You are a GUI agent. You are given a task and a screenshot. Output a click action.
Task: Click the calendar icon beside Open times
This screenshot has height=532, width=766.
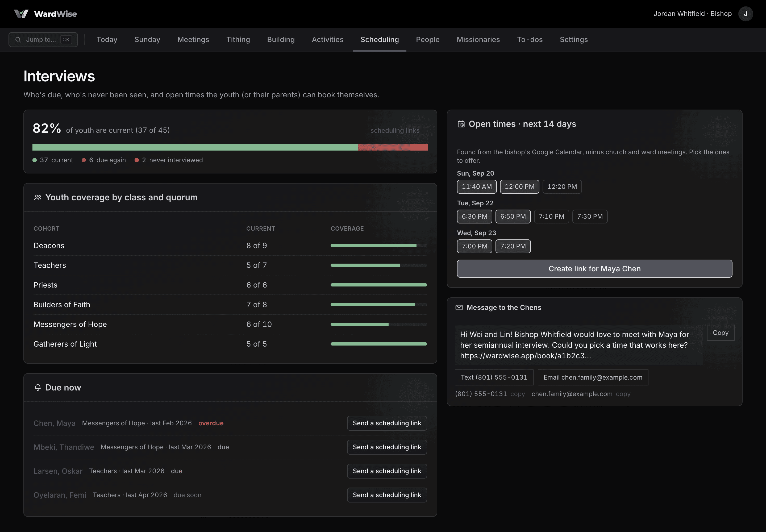point(461,124)
